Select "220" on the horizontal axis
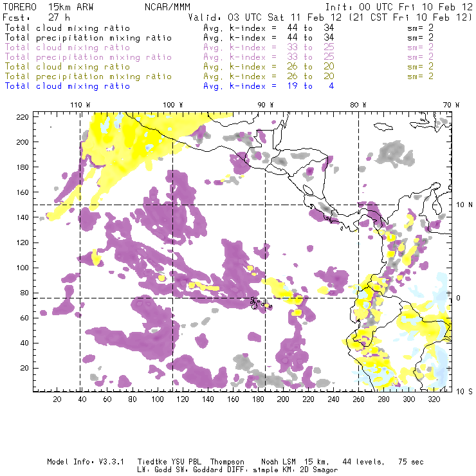The width and height of the screenshot is (476, 476). (x=308, y=399)
